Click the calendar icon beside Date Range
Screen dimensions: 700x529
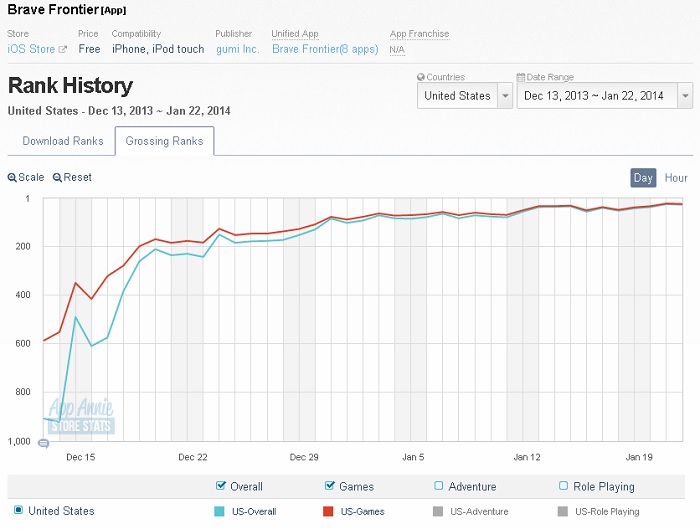pos(521,77)
